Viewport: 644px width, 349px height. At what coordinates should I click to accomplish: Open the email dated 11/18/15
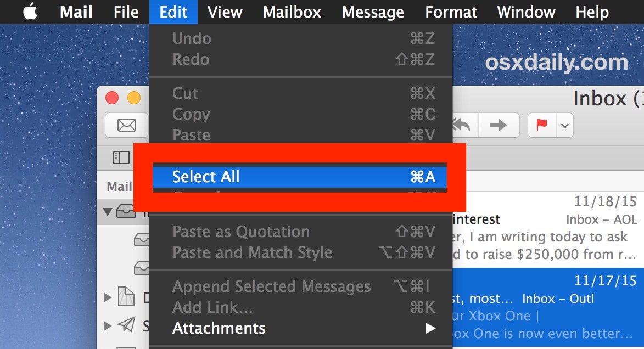pos(544,228)
